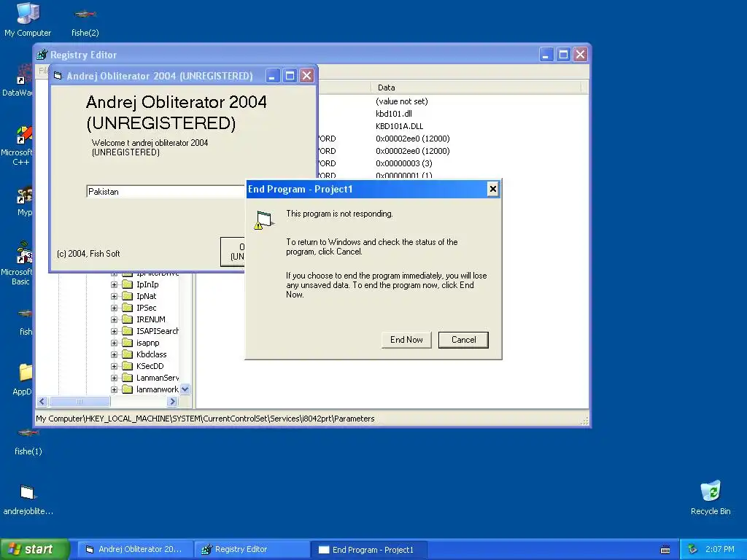Select the IPSec folder icon in tree
Screen dimensions: 747x560
pos(127,308)
